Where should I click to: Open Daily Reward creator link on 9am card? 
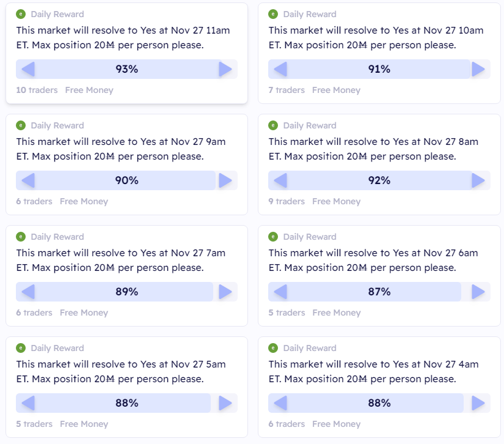click(57, 125)
